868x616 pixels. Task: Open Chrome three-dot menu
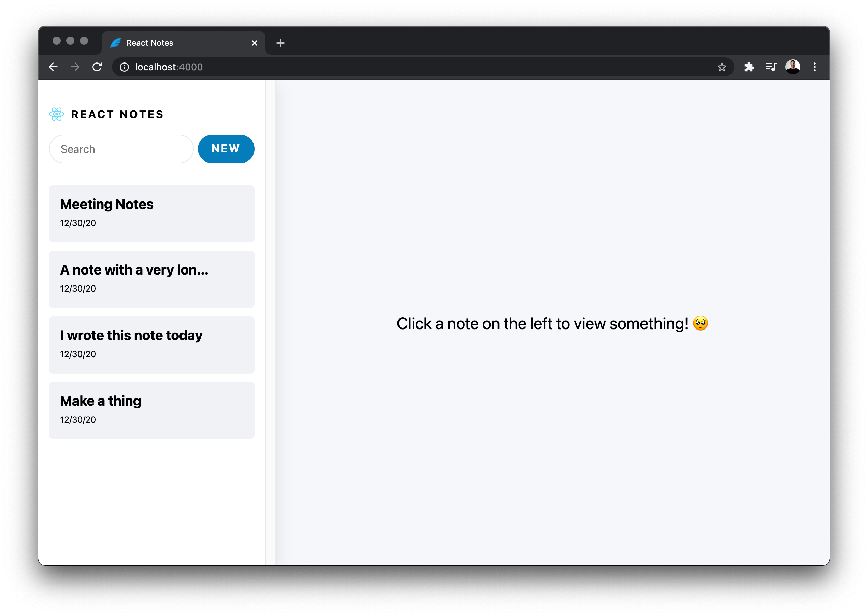(814, 67)
